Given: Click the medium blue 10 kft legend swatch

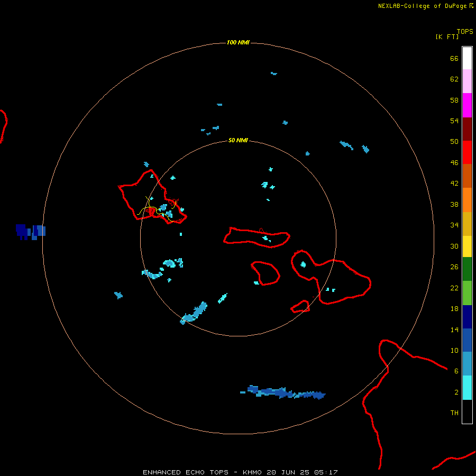Looking at the screenshot, I should pos(467,340).
